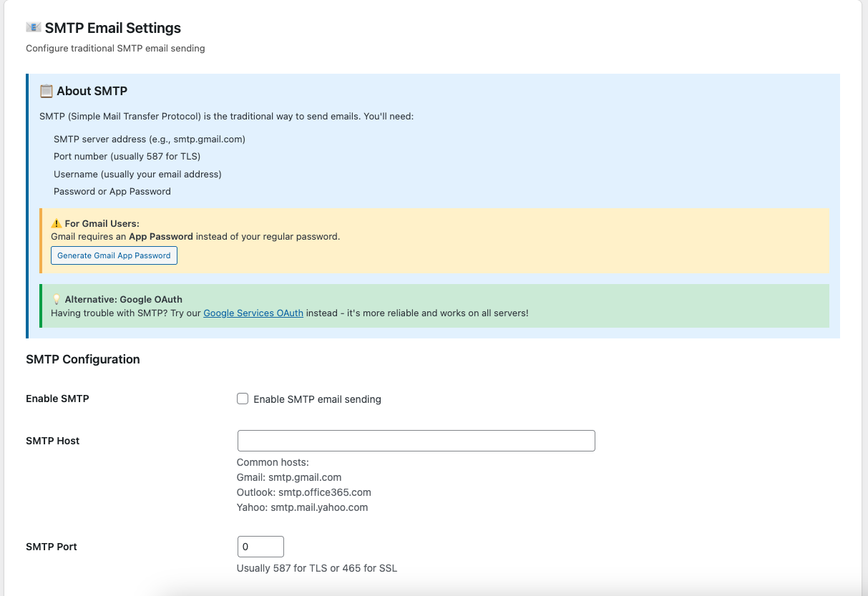Open the Google Services OAuth link
This screenshot has width=868, height=596.
pos(253,313)
